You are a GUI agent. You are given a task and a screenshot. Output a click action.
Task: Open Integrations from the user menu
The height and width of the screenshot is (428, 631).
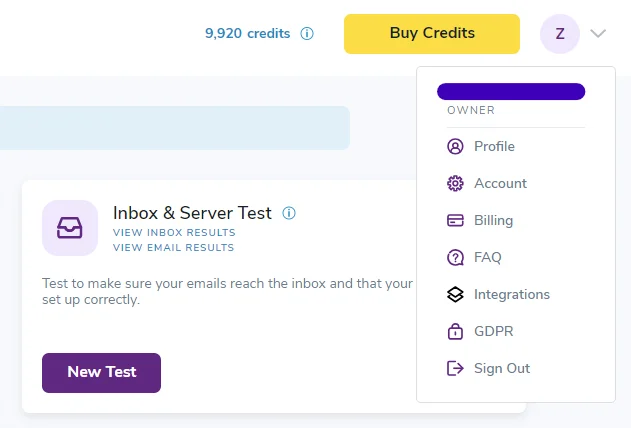click(x=511, y=295)
